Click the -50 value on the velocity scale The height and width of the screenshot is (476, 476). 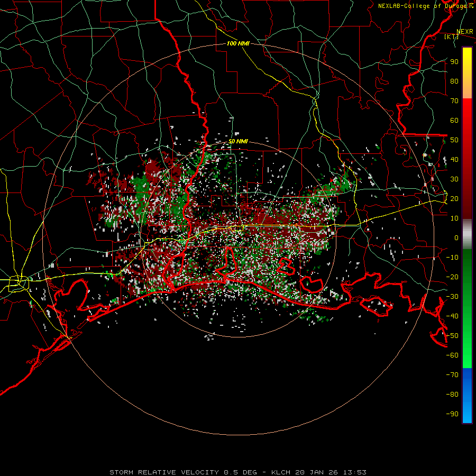(x=452, y=336)
